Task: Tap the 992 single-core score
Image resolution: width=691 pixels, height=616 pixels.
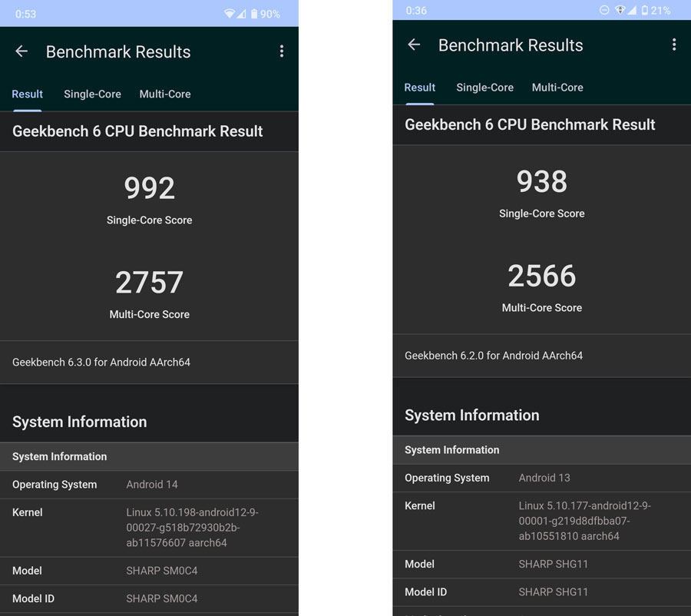Action: pyautogui.click(x=150, y=188)
